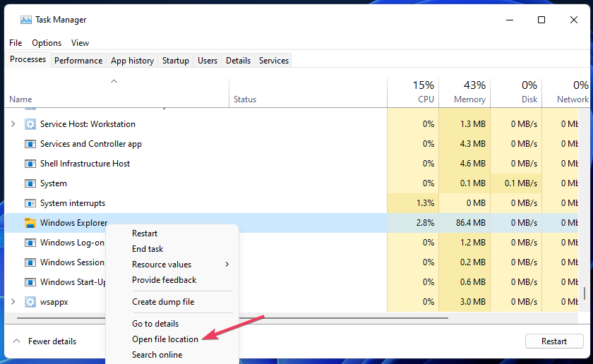Switch to the Performance tab
The height and width of the screenshot is (364, 593).
(x=78, y=61)
